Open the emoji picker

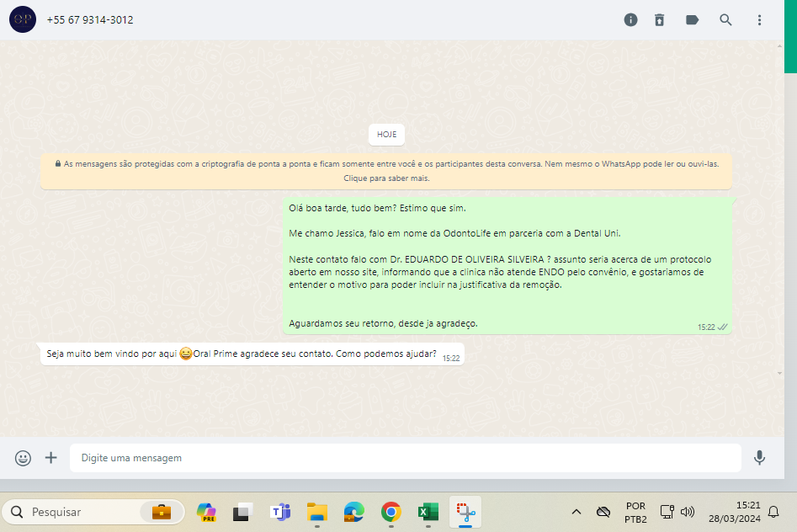(x=23, y=458)
